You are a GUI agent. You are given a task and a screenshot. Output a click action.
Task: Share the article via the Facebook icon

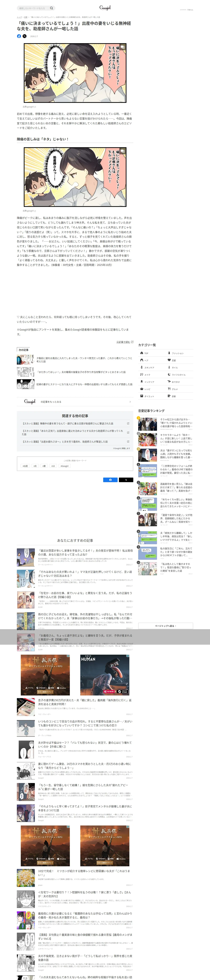19,36
